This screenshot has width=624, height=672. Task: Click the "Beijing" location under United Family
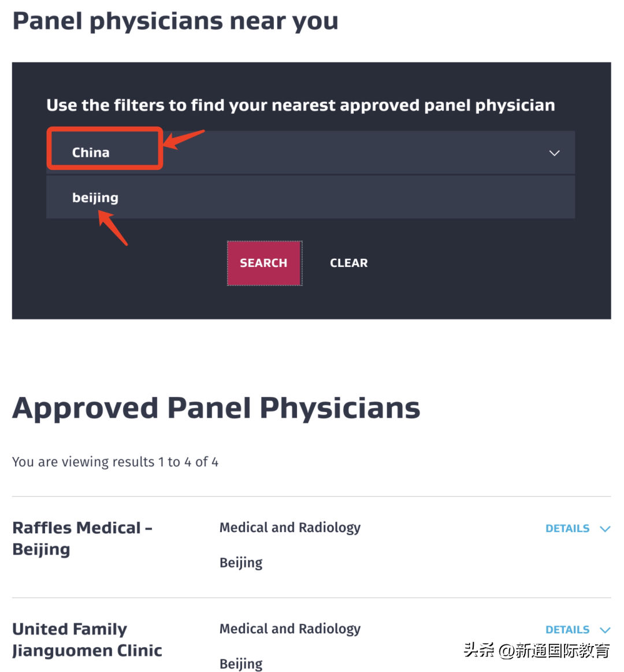point(241,664)
